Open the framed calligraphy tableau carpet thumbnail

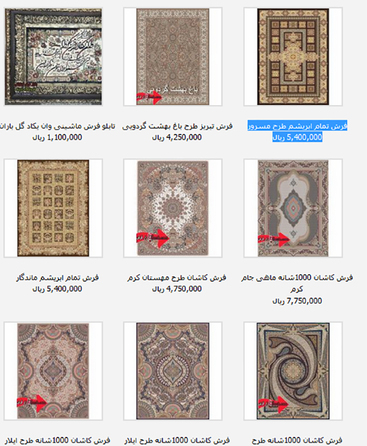point(53,57)
